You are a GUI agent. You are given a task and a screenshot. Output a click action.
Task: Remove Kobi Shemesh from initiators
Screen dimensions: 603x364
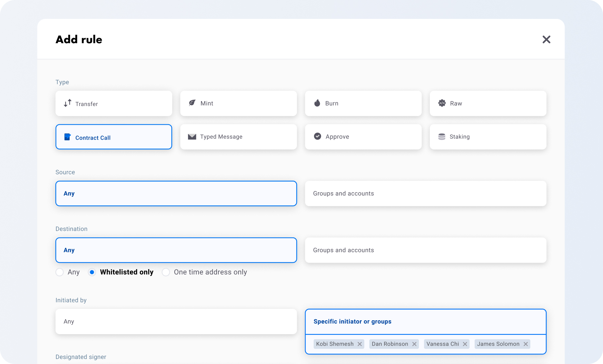[x=360, y=344]
